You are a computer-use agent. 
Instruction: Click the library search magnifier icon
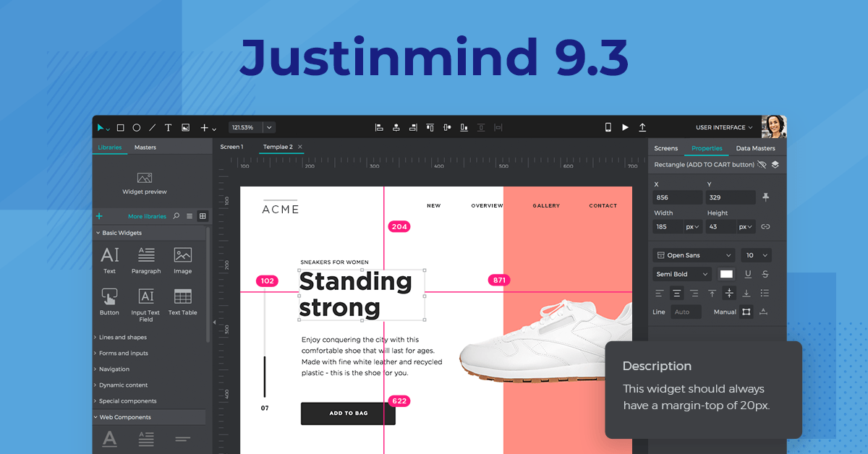(x=176, y=215)
